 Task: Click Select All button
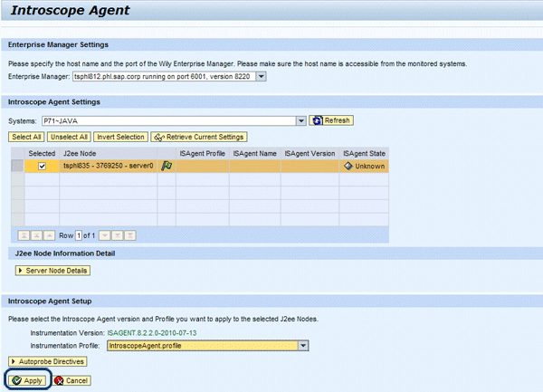tap(26, 137)
